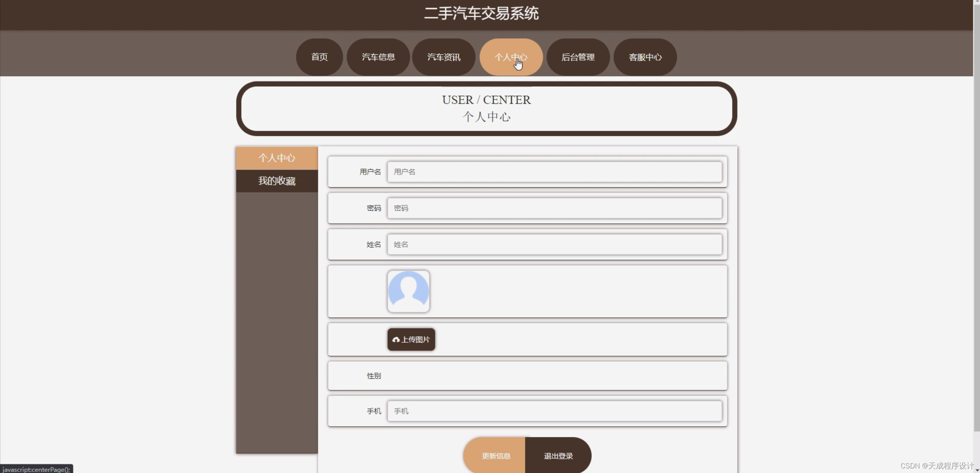Screen dimensions: 980x473
Task: Open 我的收藏 in left sidebar
Action: (277, 181)
